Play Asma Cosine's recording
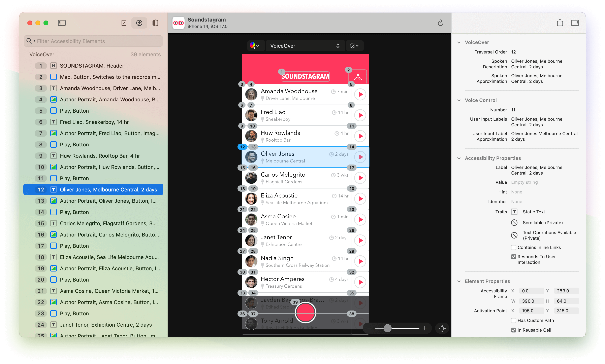605x364 pixels. click(360, 220)
